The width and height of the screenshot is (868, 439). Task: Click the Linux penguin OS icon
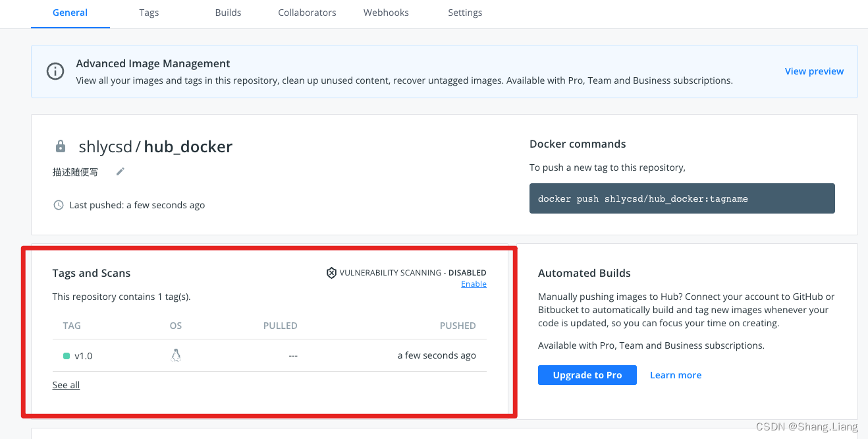(176, 355)
